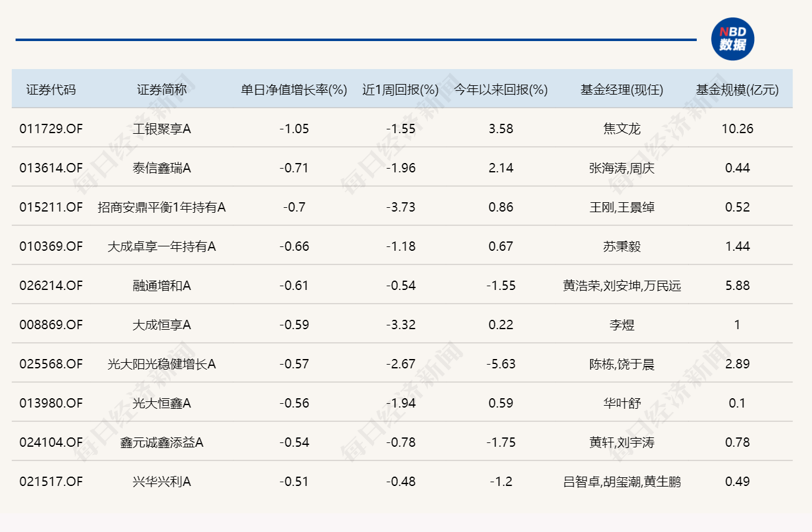Click security code 011729.OF
The width and height of the screenshot is (812, 532).
(x=51, y=129)
